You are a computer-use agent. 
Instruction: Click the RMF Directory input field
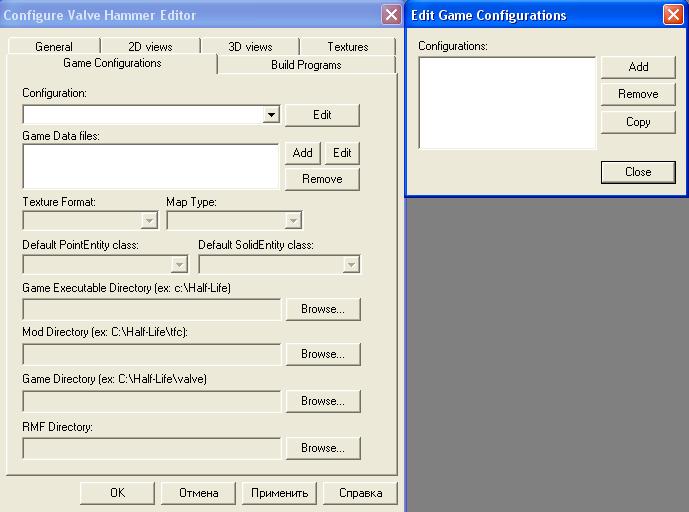click(x=152, y=448)
